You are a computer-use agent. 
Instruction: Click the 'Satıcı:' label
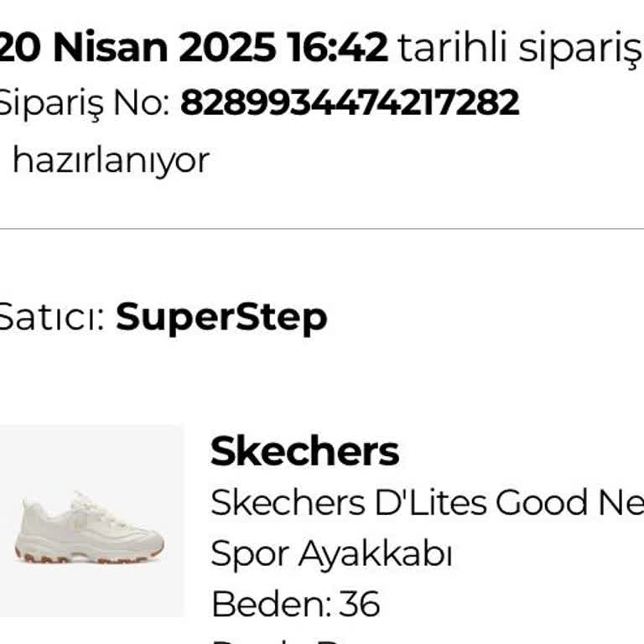(x=50, y=318)
